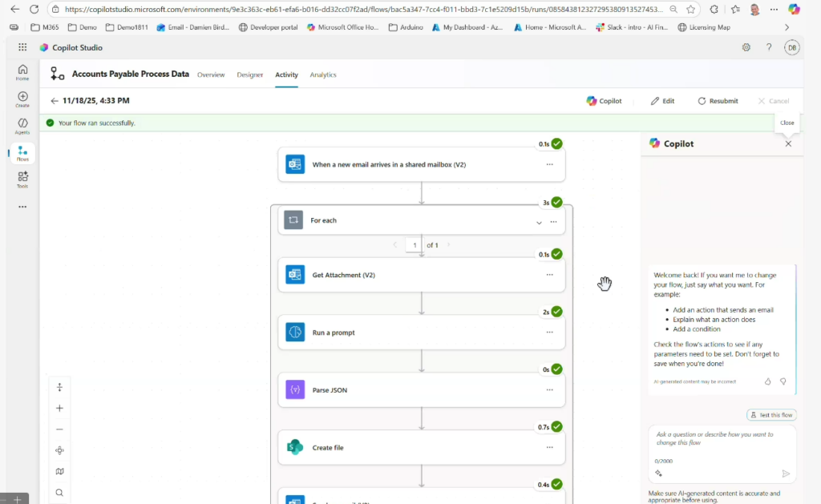Click the Arduino bookmarks folder
This screenshot has height=504, width=821.
(406, 27)
